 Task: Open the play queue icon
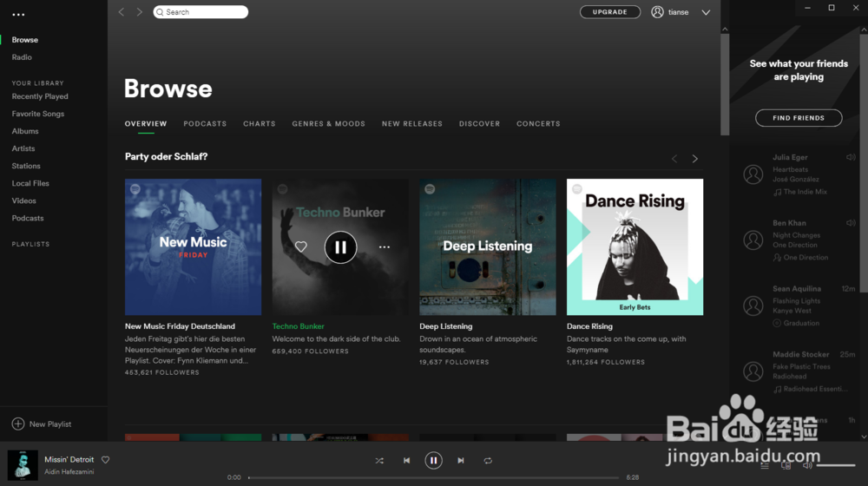pos(765,465)
